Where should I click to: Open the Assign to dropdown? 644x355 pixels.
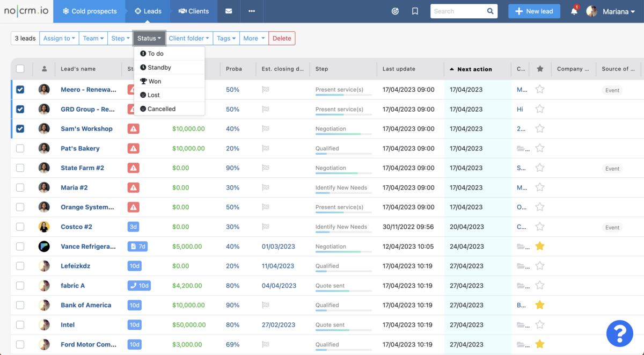tap(59, 38)
